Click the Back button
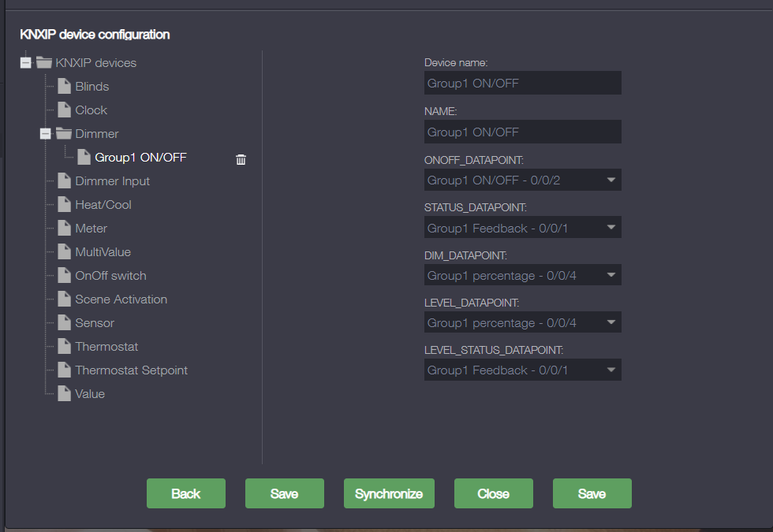The height and width of the screenshot is (532, 773). tap(186, 493)
